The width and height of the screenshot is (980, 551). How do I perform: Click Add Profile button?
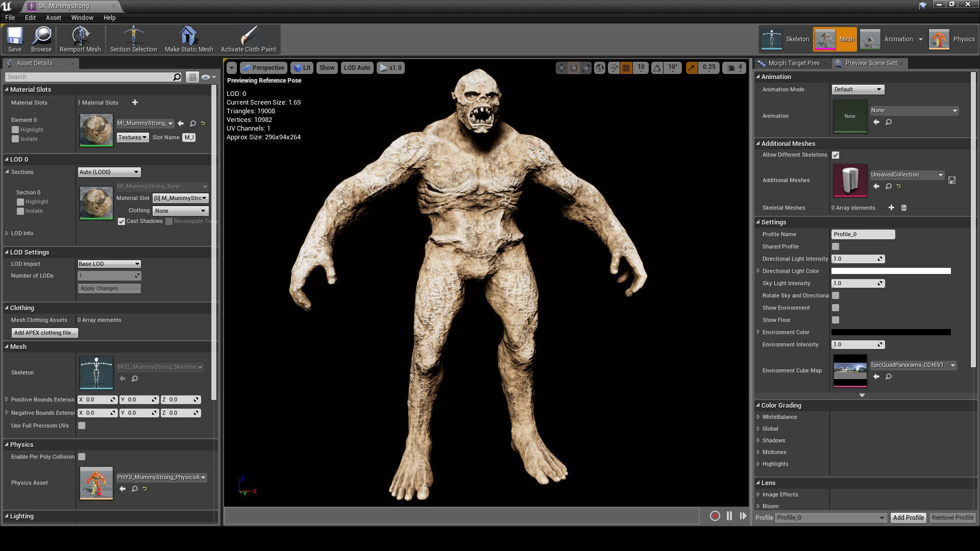(908, 517)
